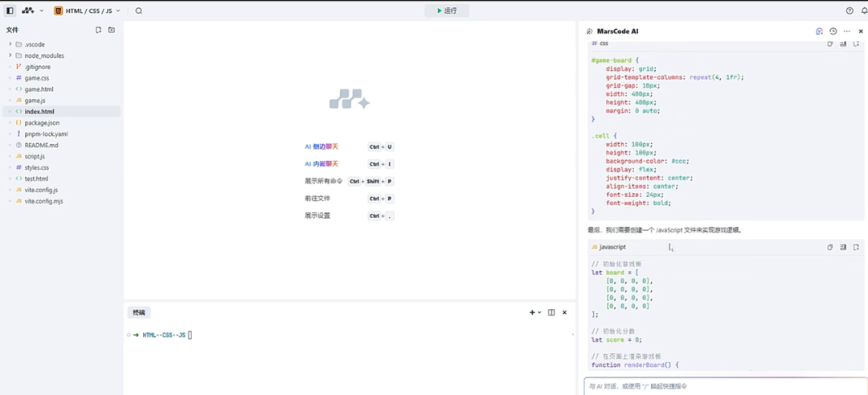Toggle the left sidebar panel icon
868x395 pixels.
tap(10, 10)
